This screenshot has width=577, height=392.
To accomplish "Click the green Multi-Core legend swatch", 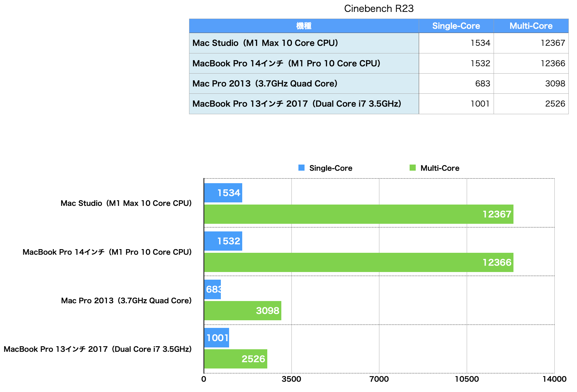I will [x=412, y=168].
